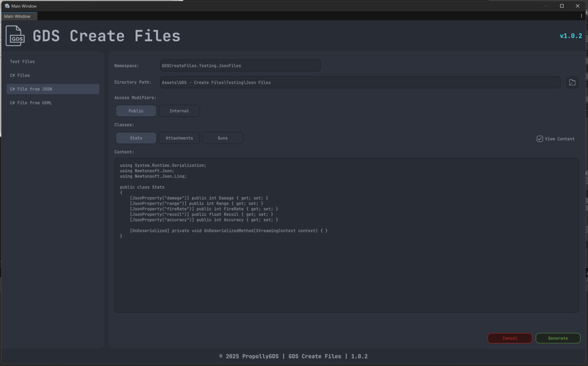This screenshot has height=366, width=588.
Task: Open C# Files in the sidebar
Action: [53, 75]
